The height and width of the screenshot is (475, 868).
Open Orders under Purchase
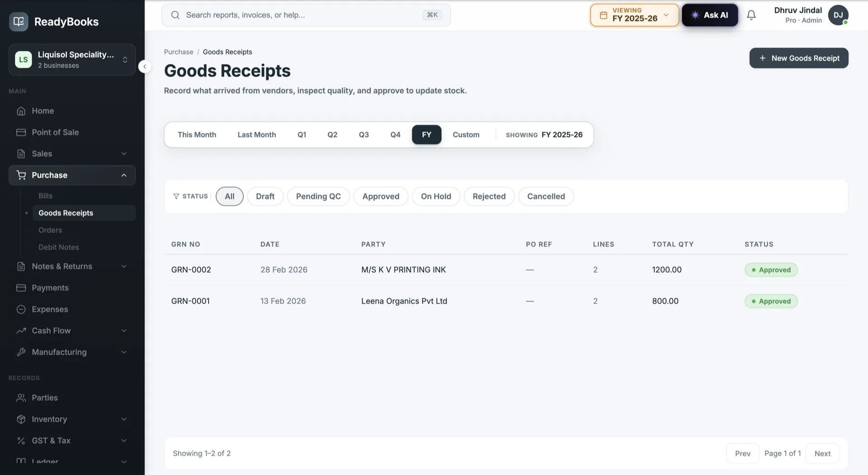coord(50,230)
